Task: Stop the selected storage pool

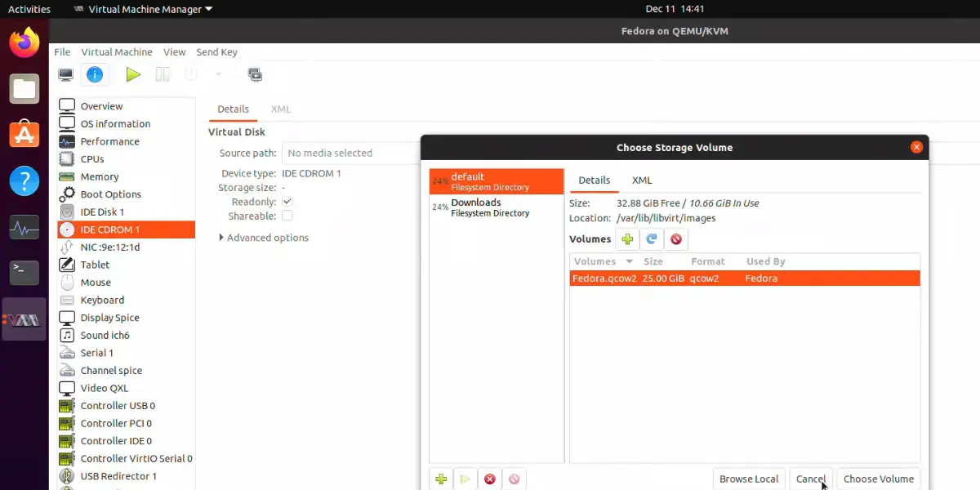Action: [490, 479]
